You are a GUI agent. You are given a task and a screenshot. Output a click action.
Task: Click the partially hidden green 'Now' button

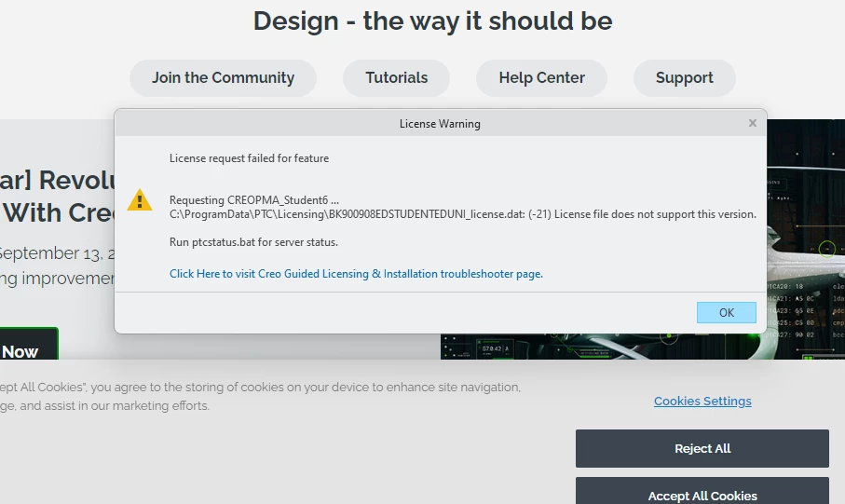click(x=27, y=344)
